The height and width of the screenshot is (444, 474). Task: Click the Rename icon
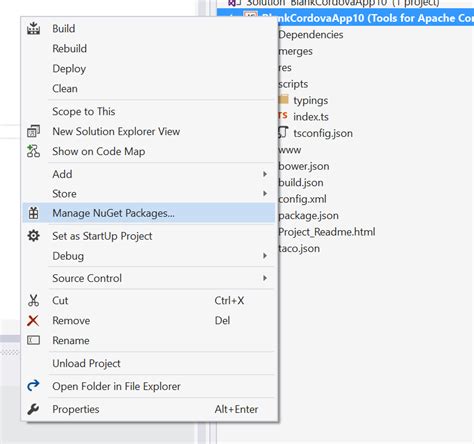coord(33,340)
